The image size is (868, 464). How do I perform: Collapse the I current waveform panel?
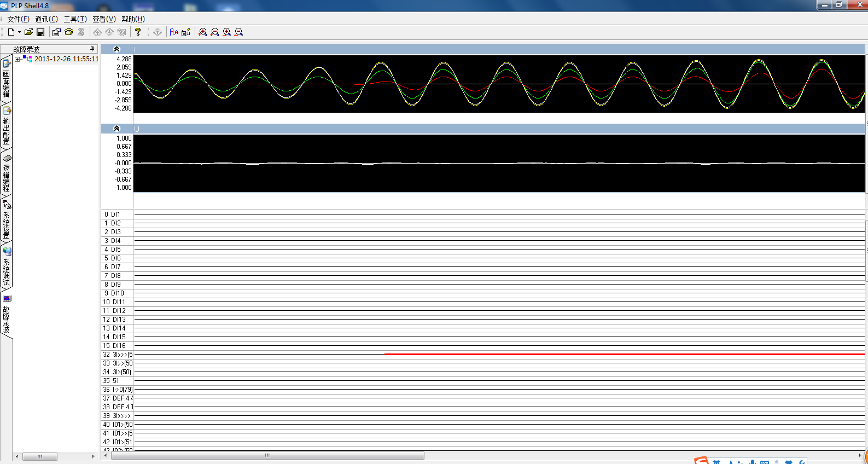(116, 49)
